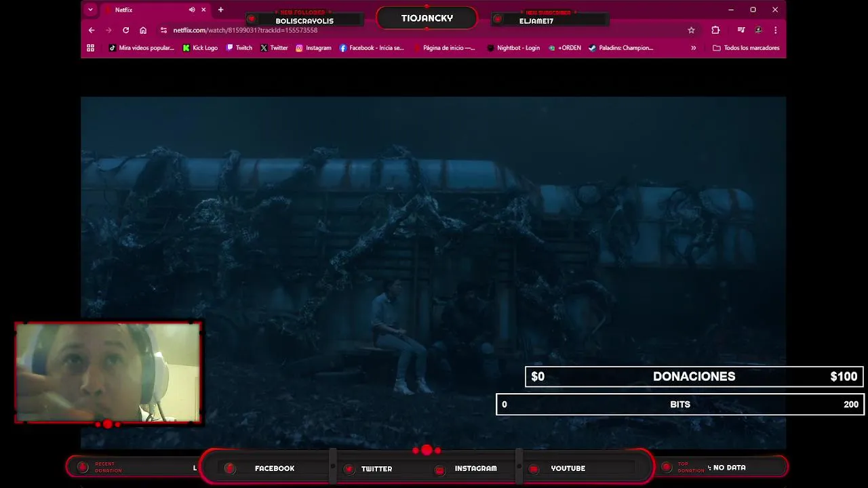The width and height of the screenshot is (868, 488).
Task: Click the ELJAME17 new subscriber label
Action: pos(536,21)
